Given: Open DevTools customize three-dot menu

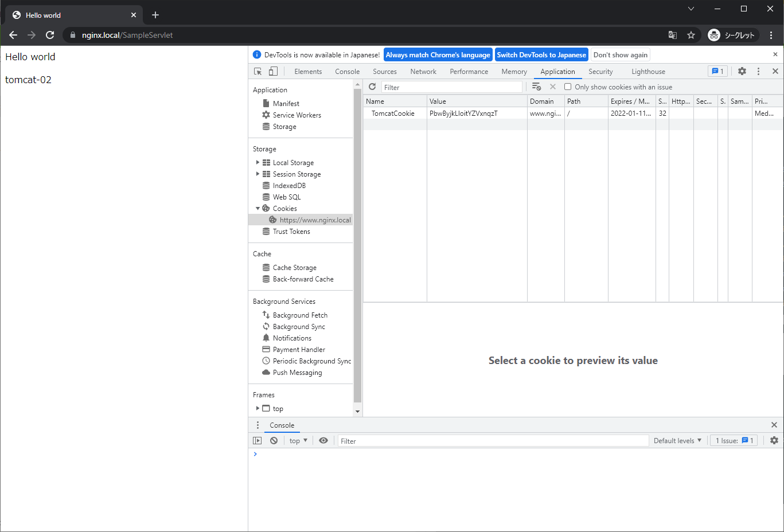Looking at the screenshot, I should point(758,71).
